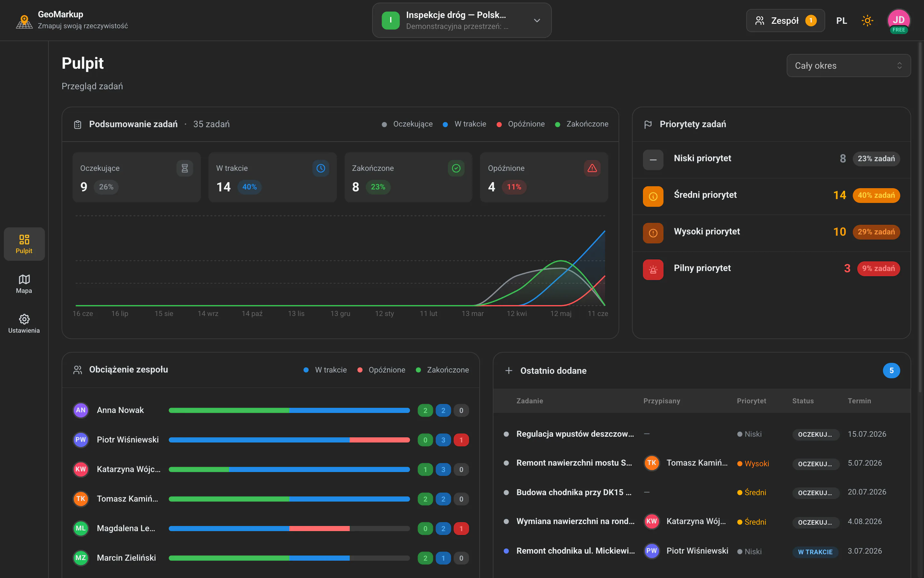This screenshot has width=924, height=578.
Task: Click the ML avatar of Magdalena
Action: (81, 528)
